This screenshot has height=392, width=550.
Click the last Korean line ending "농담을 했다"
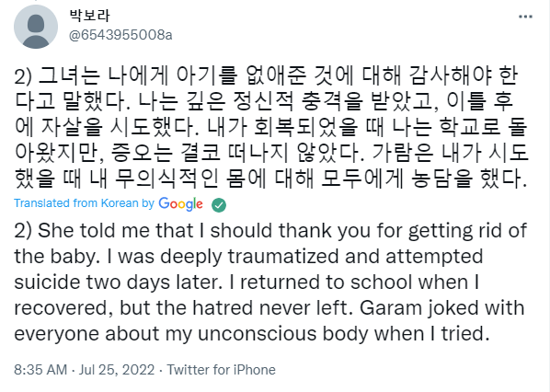coord(271,179)
